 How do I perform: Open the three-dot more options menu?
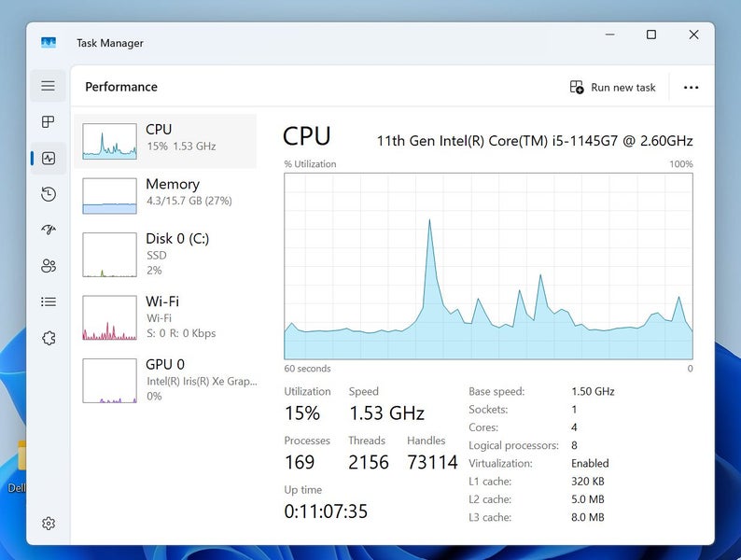[x=691, y=87]
